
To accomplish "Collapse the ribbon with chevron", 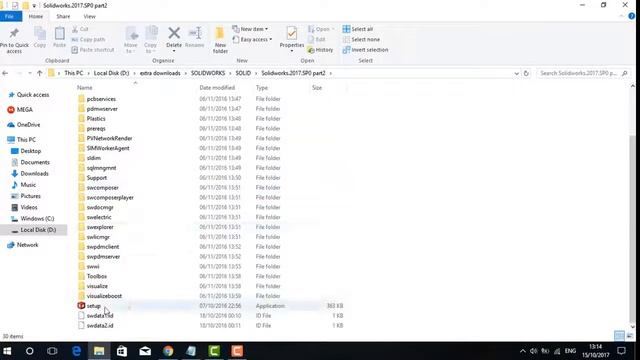I will 621,16.
